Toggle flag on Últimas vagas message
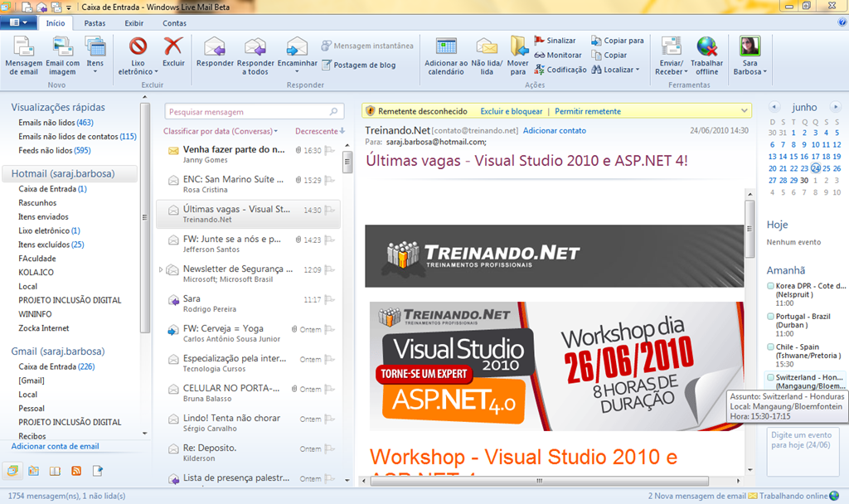The width and height of the screenshot is (849, 504). tap(330, 211)
